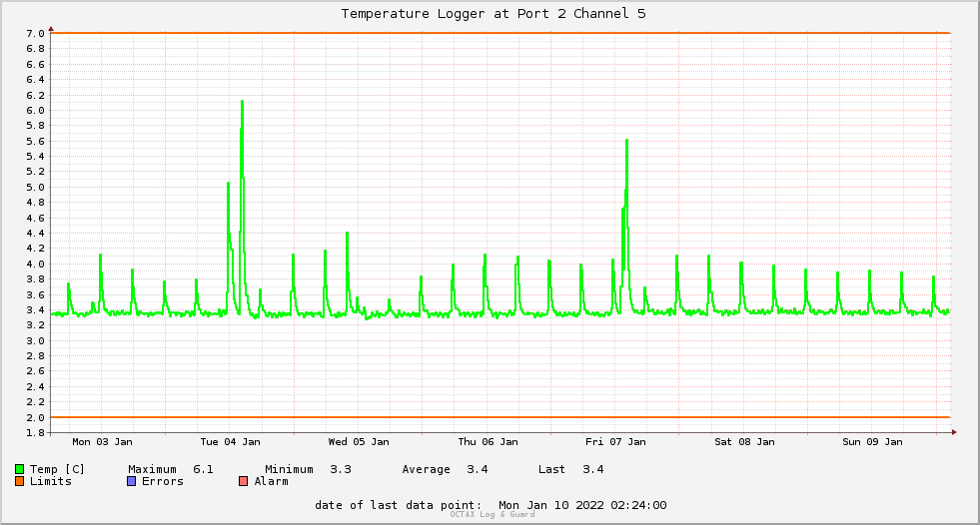980x525 pixels.
Task: Click the 6.0 y-axis label
Action: click(36, 111)
